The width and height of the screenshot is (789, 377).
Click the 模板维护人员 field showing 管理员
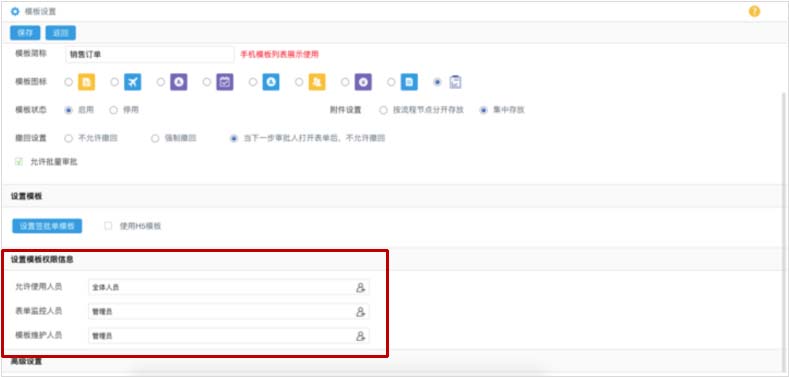(228, 336)
